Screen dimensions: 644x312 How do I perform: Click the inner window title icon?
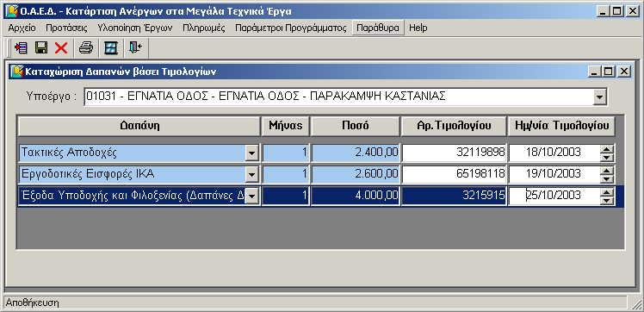coord(16,72)
